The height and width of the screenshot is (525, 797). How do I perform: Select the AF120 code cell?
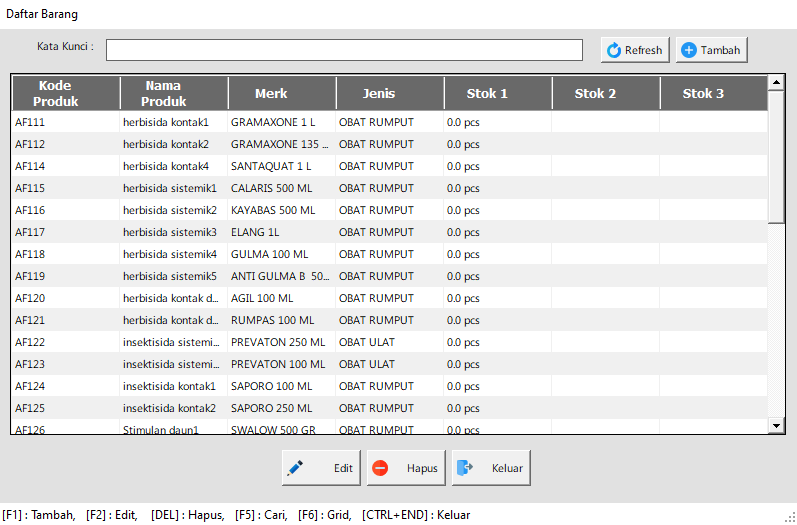click(66, 298)
